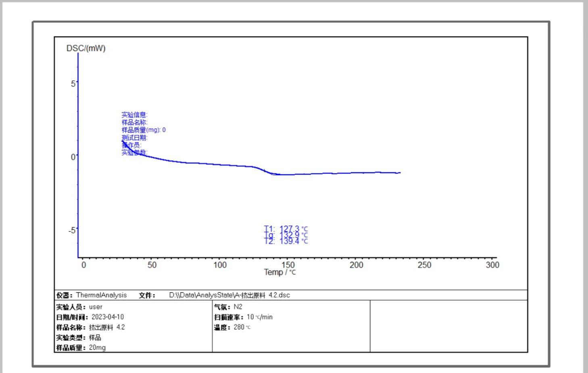
Task: Click the 5 tick label on the DSC axis
Action: coord(73,84)
